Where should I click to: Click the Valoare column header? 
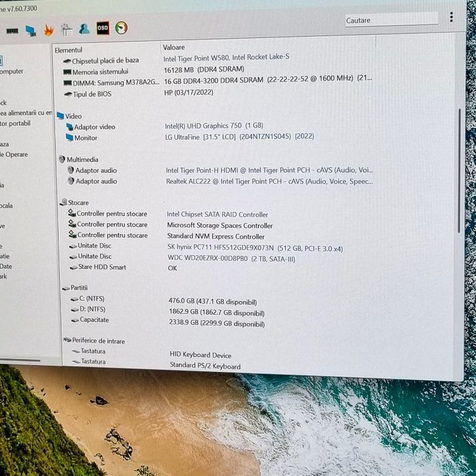tap(173, 48)
